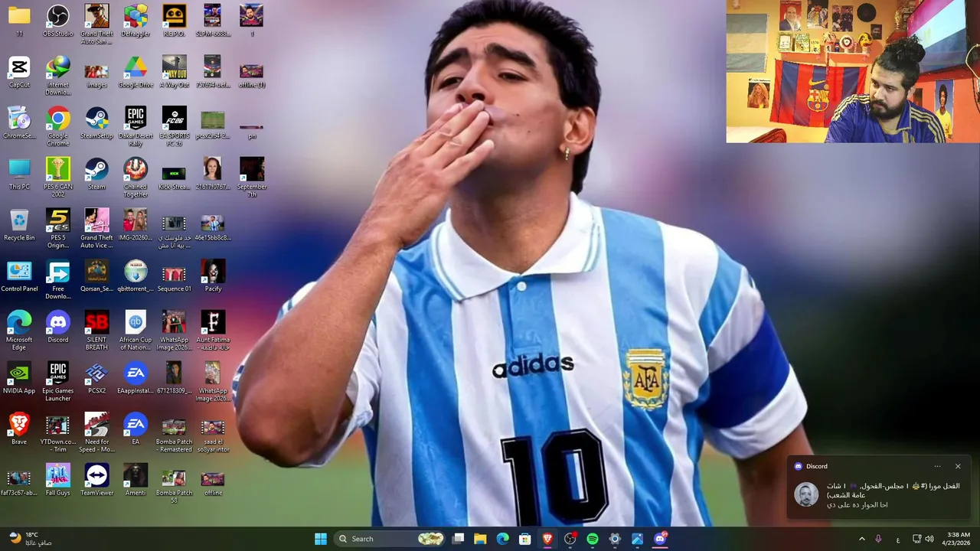Viewport: 980px width, 551px height.
Task: Select the Free Download Manager icon
Action: point(57,279)
